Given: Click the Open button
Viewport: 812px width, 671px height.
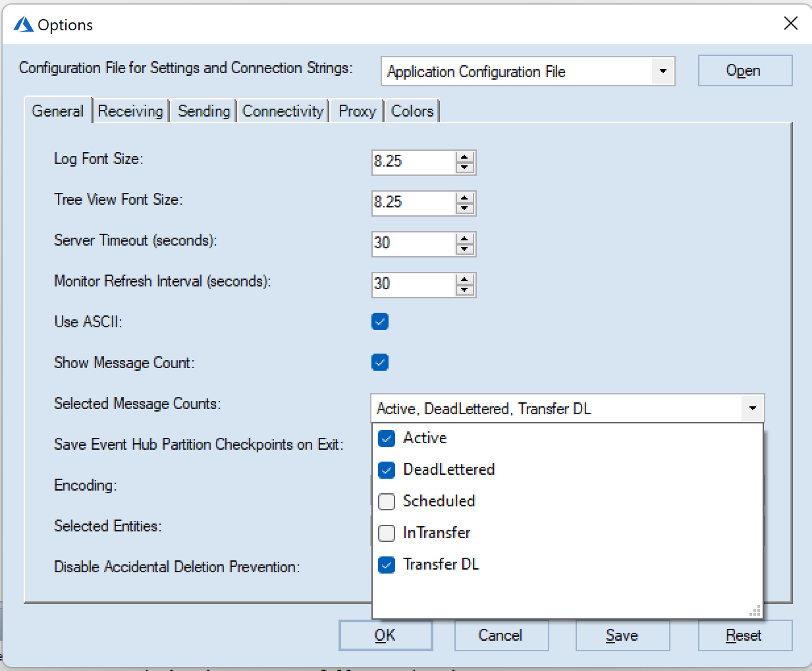Looking at the screenshot, I should click(x=745, y=70).
